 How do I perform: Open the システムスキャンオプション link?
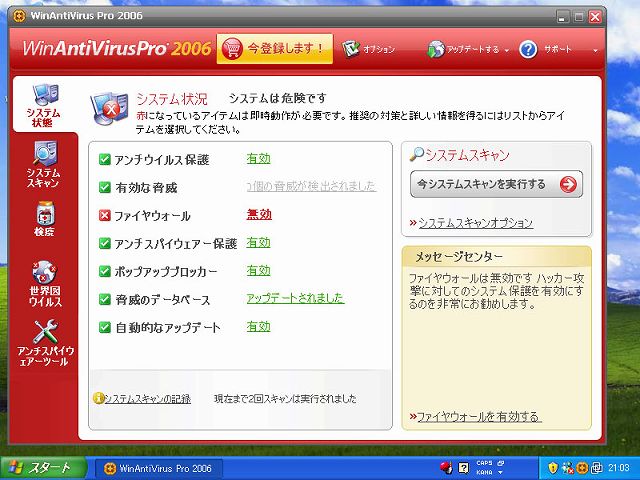(x=476, y=223)
